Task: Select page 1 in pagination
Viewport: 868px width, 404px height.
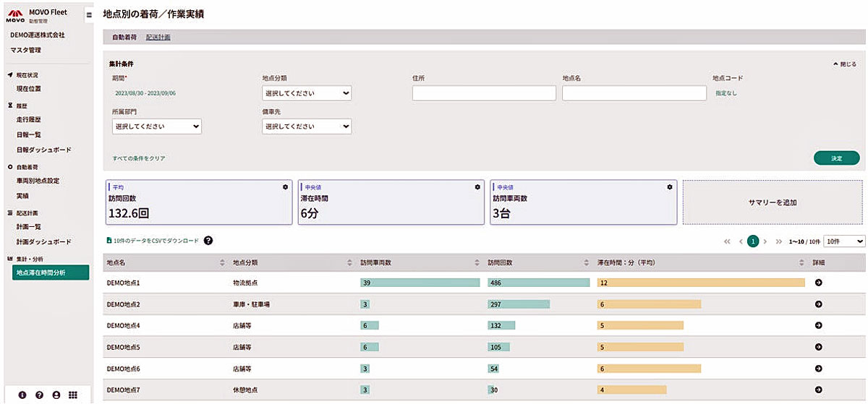Action: click(x=753, y=241)
